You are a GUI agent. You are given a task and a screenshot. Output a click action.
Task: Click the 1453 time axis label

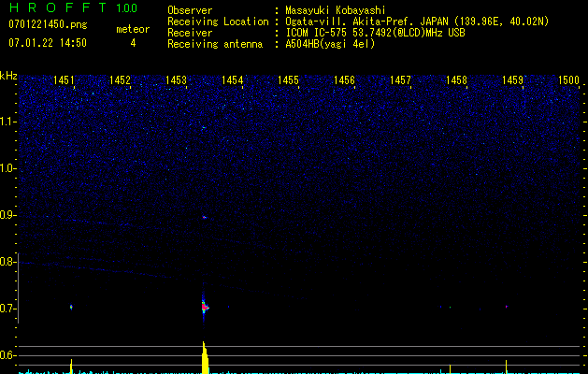(176, 79)
